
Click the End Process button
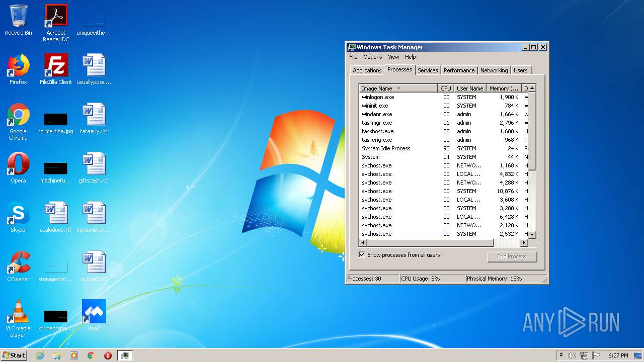click(x=512, y=256)
